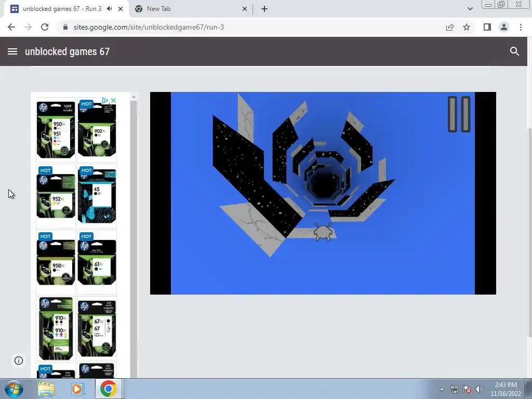The height and width of the screenshot is (399, 532).
Task: Select the unblocked games 67 tab
Action: 66,9
